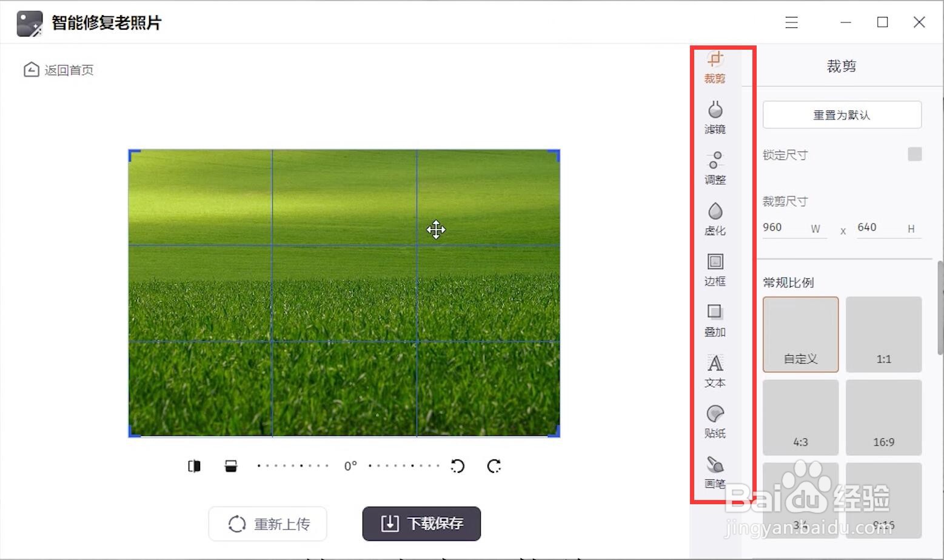Viewport: 944px width, 560px height.
Task: Click 重置为默认 reset button
Action: pos(842,115)
